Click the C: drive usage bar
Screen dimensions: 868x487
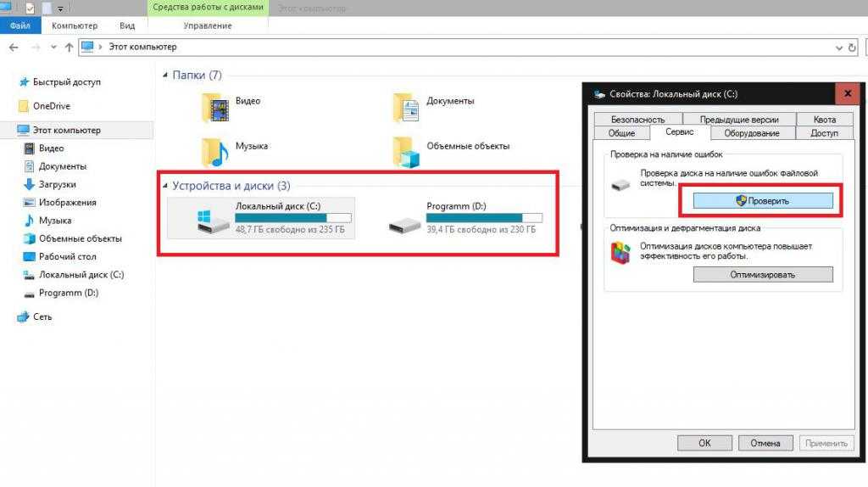(x=292, y=218)
